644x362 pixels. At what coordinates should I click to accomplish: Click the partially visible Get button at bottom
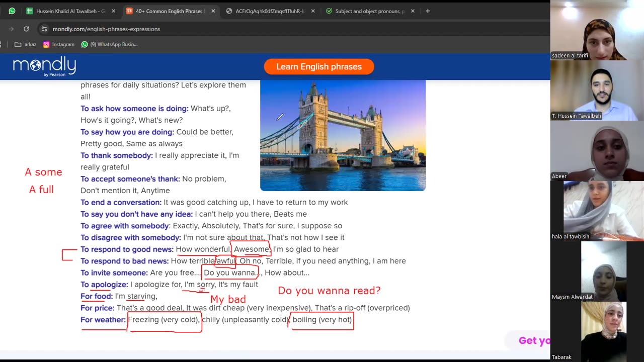click(x=527, y=340)
